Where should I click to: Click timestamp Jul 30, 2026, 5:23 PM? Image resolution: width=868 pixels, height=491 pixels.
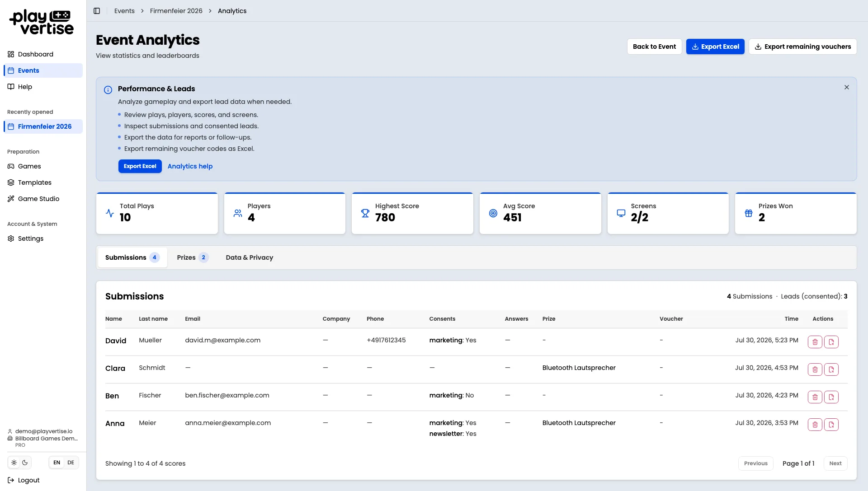pos(767,340)
